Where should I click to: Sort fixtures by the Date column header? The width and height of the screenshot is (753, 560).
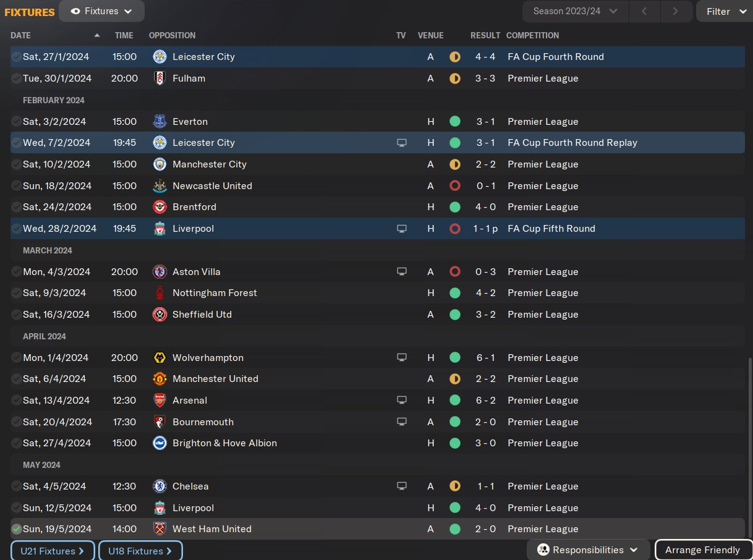tap(21, 35)
